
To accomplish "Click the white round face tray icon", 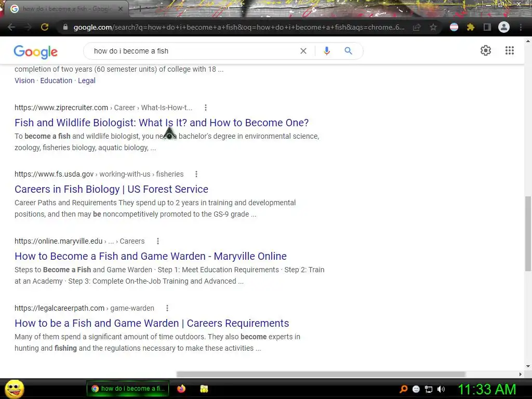I will coord(416,389).
